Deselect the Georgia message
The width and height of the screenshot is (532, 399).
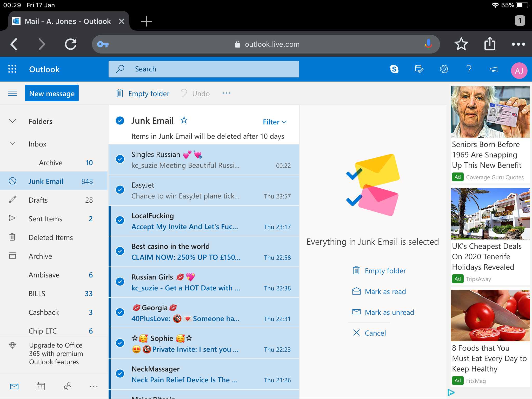[120, 312]
